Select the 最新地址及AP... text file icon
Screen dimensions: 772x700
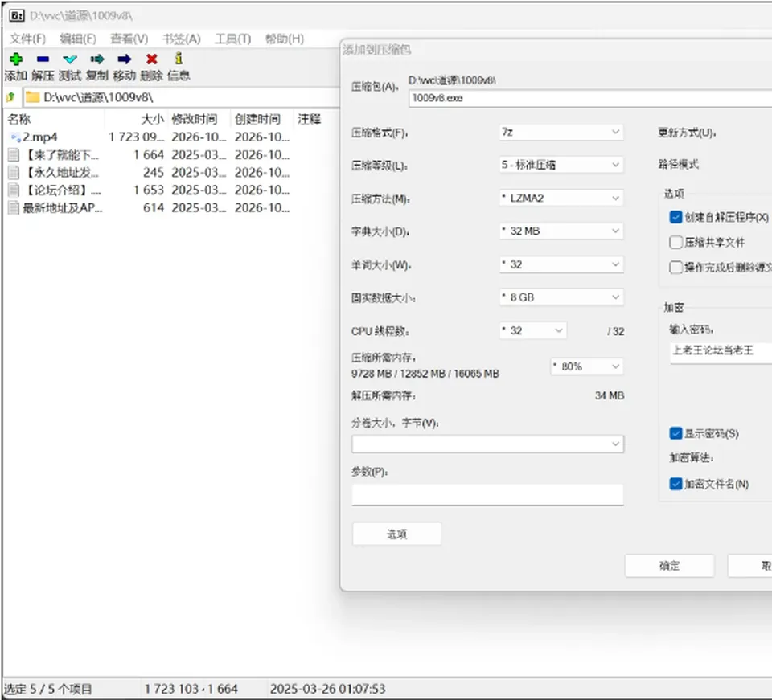pyautogui.click(x=14, y=208)
